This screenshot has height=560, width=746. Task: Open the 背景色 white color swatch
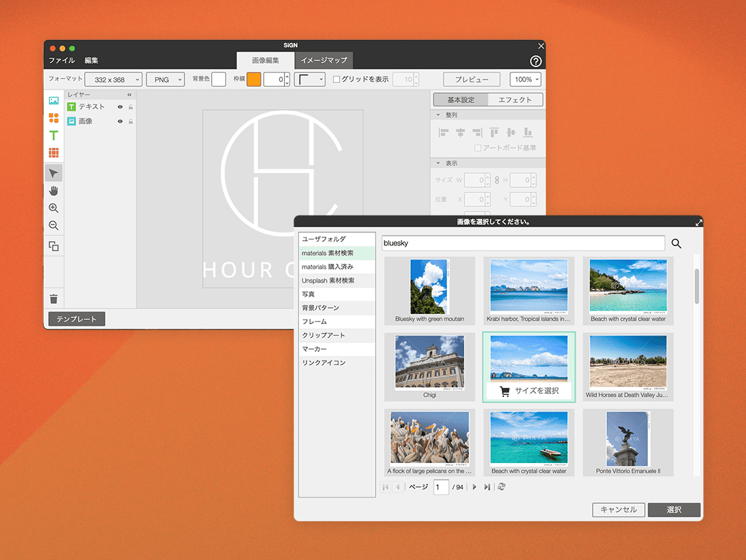pos(218,79)
